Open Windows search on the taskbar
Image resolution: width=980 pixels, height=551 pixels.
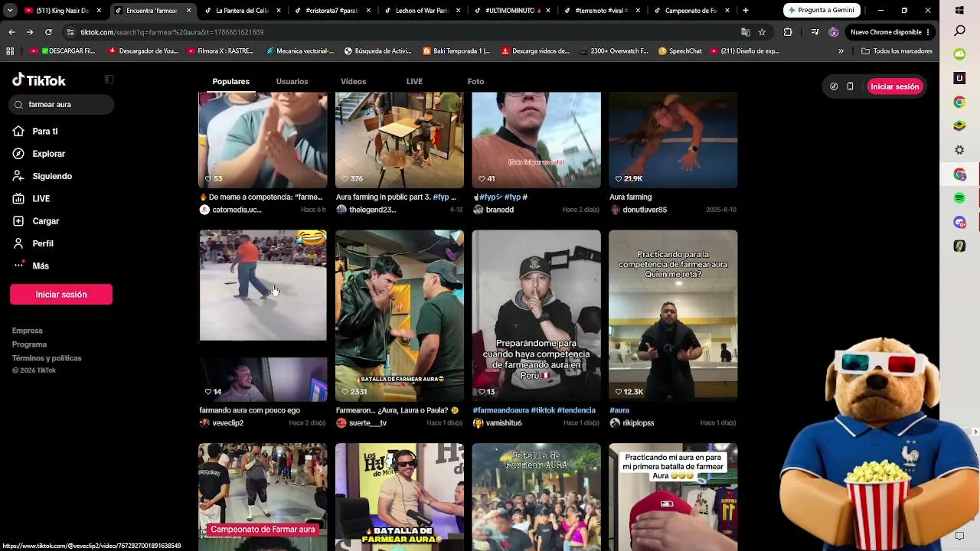(x=959, y=31)
